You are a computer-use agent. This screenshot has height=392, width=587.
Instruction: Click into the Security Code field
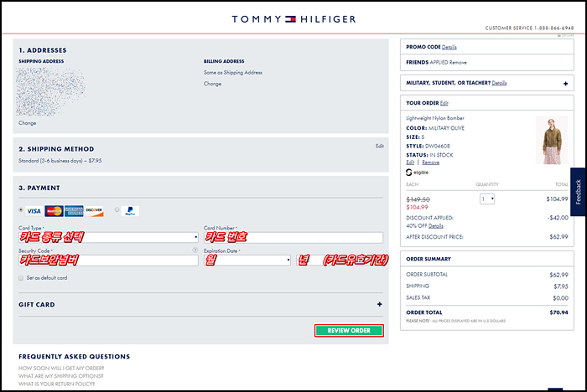coord(108,260)
